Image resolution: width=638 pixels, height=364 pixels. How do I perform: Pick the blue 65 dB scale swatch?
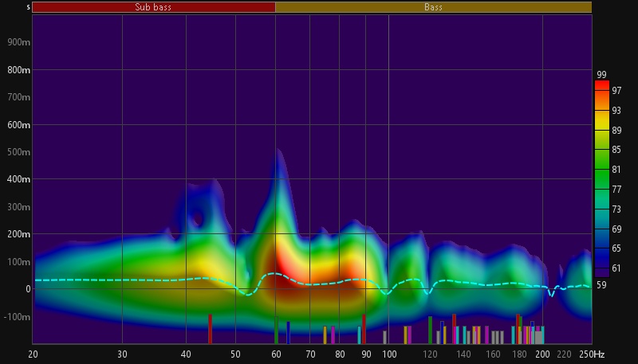tap(602, 248)
